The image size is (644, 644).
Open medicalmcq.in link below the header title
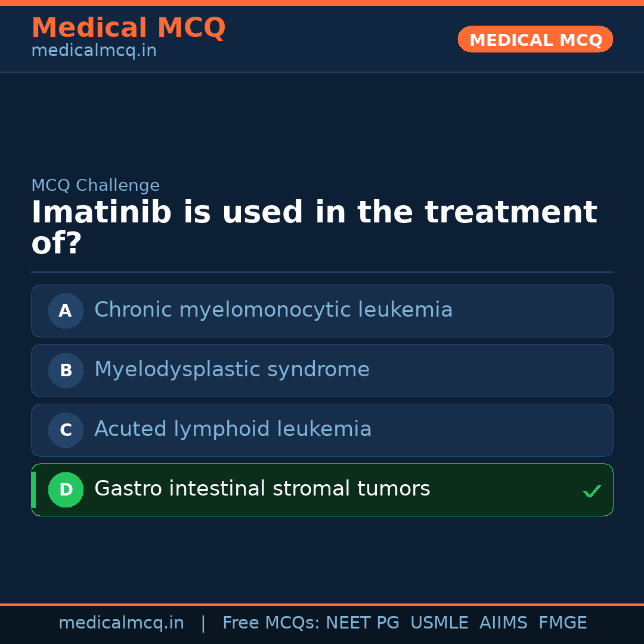click(94, 51)
